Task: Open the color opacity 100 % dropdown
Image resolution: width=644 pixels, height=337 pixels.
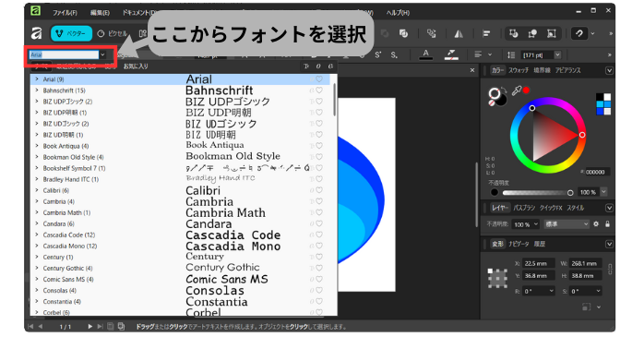Action: (603, 191)
